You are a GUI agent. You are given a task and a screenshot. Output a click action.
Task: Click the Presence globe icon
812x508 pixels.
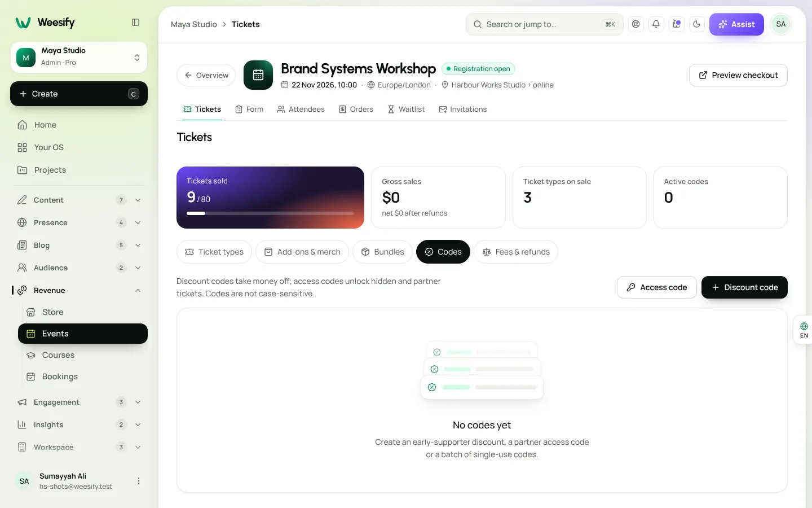tap(22, 222)
